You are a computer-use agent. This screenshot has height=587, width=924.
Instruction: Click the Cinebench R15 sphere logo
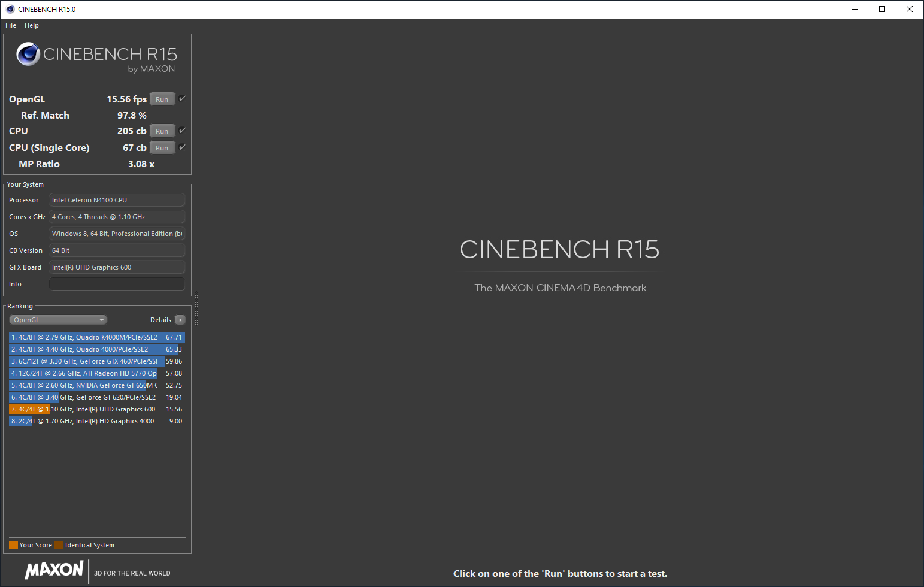click(x=28, y=54)
